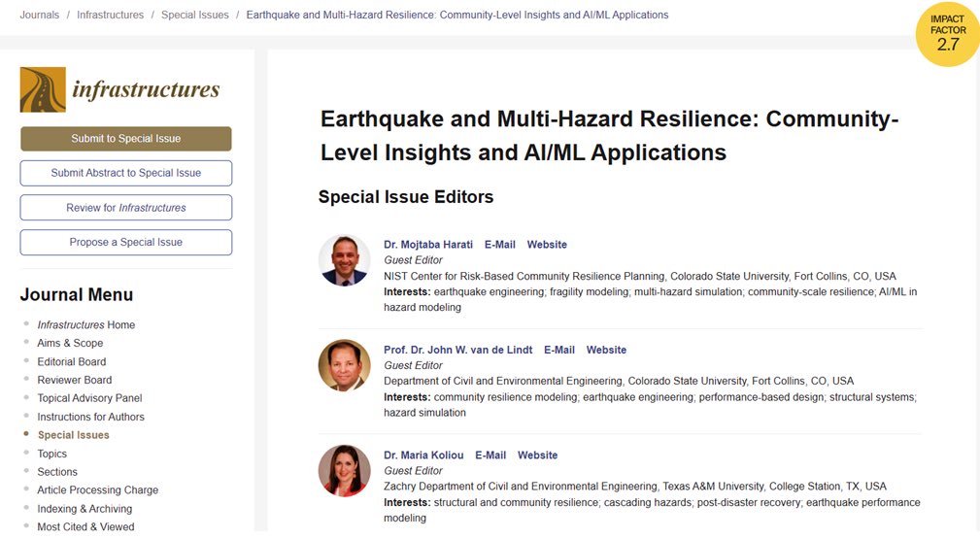Viewport: 980px width, 539px height.
Task: Click E-Mail link for Dr. Maria Koliou
Action: (490, 455)
